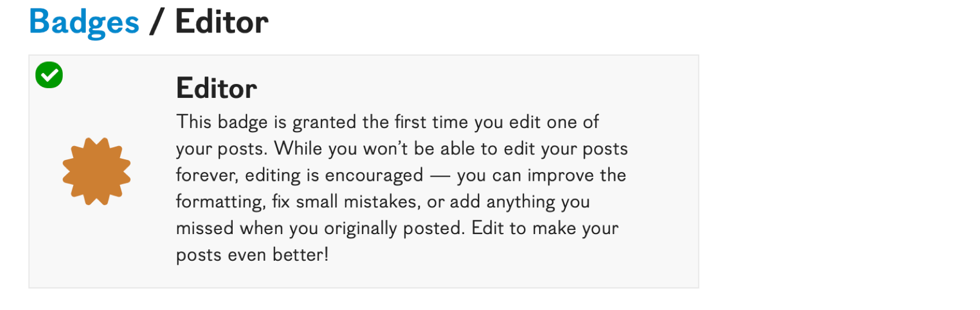Click the green checkmark earned icon
980x310 pixels.
49,75
